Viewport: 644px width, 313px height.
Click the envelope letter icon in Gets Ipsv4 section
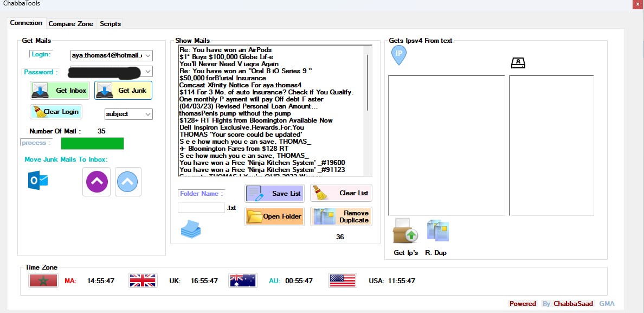tap(518, 62)
